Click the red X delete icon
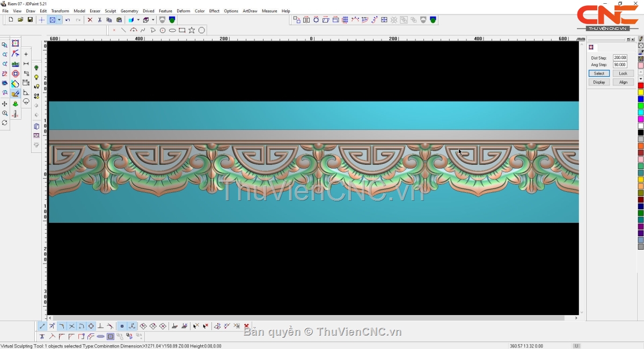 click(90, 20)
